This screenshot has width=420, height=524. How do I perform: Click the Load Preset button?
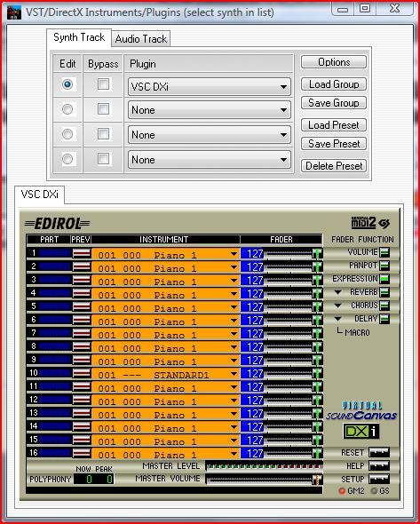point(334,125)
